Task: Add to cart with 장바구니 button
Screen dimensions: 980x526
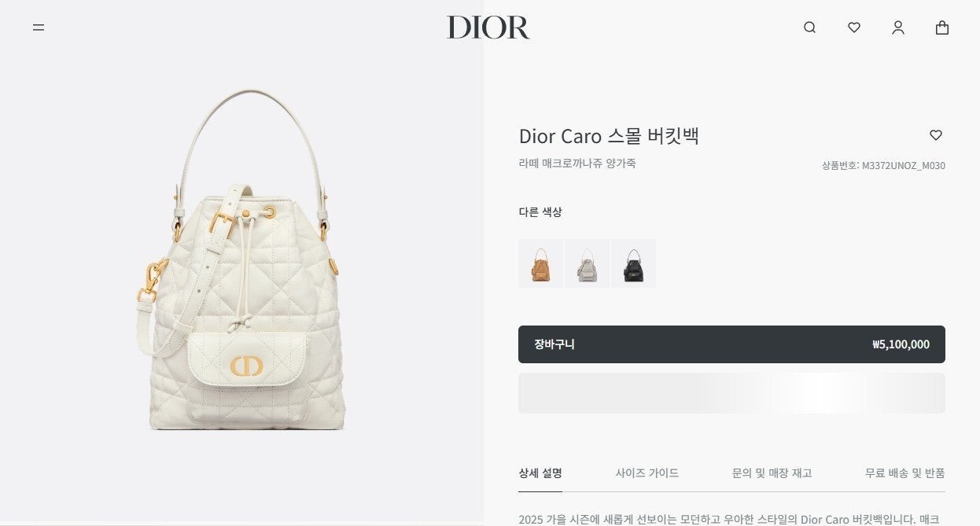Action: (x=731, y=344)
